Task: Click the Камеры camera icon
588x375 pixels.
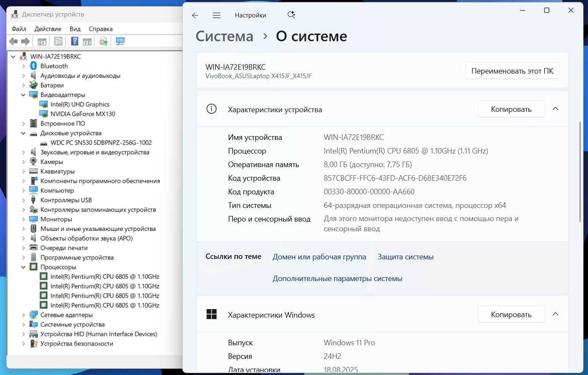Action: click(x=34, y=162)
